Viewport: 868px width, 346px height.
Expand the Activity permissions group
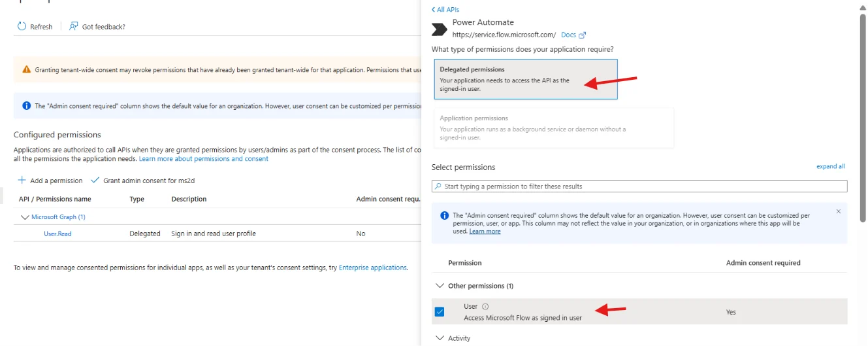point(439,338)
